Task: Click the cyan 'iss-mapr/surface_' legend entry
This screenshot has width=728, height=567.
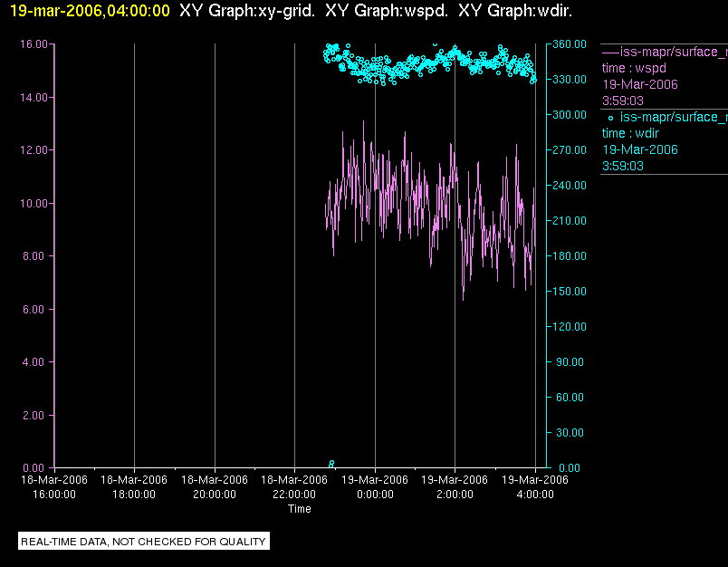Action: coord(674,118)
